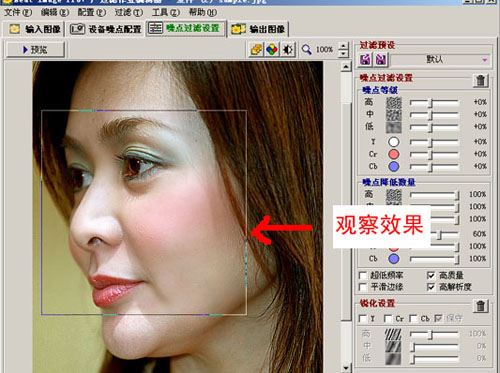Increase zoom with the stepper up arrow
Screen dimensions: 500x373
click(343, 46)
